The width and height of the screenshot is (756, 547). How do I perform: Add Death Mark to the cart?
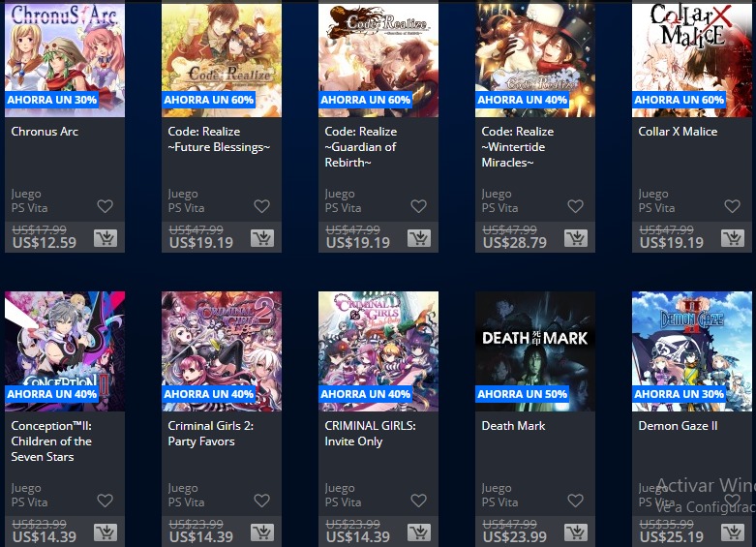click(x=576, y=532)
